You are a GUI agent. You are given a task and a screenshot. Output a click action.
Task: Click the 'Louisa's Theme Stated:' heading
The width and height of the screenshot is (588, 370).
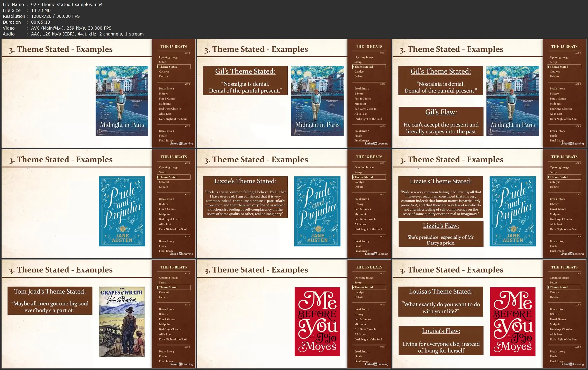[441, 291]
